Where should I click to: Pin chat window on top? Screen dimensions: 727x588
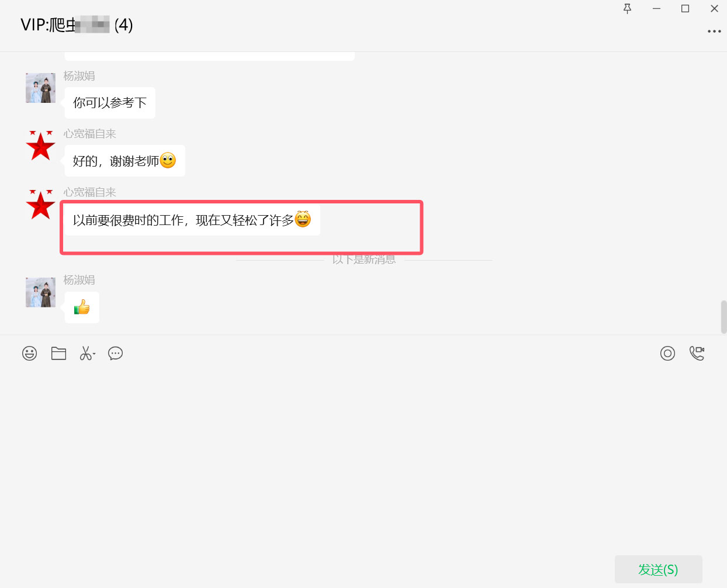click(627, 9)
